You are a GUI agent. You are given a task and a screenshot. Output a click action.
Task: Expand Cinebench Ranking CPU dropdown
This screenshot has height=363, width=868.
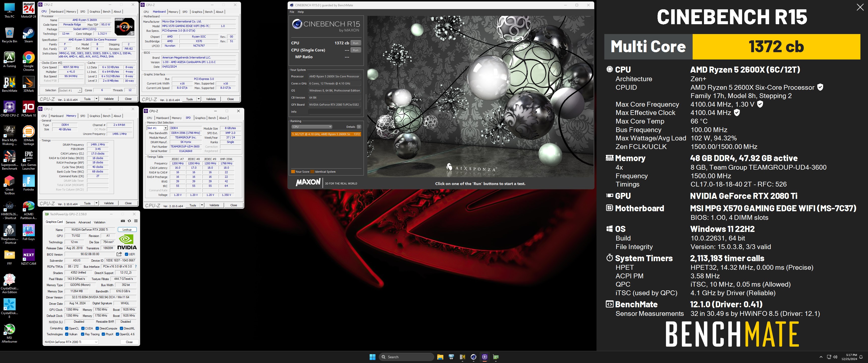tap(312, 127)
